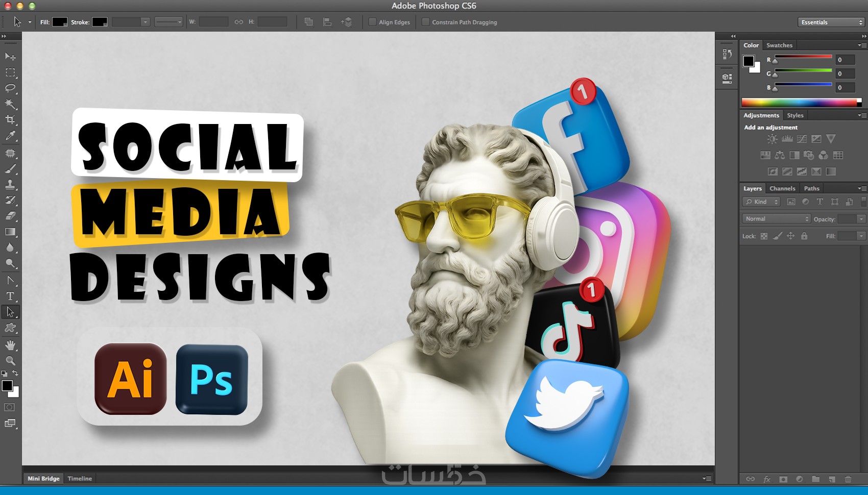Viewport: 868px width, 495px height.
Task: Click the path alignment button
Action: point(327,22)
